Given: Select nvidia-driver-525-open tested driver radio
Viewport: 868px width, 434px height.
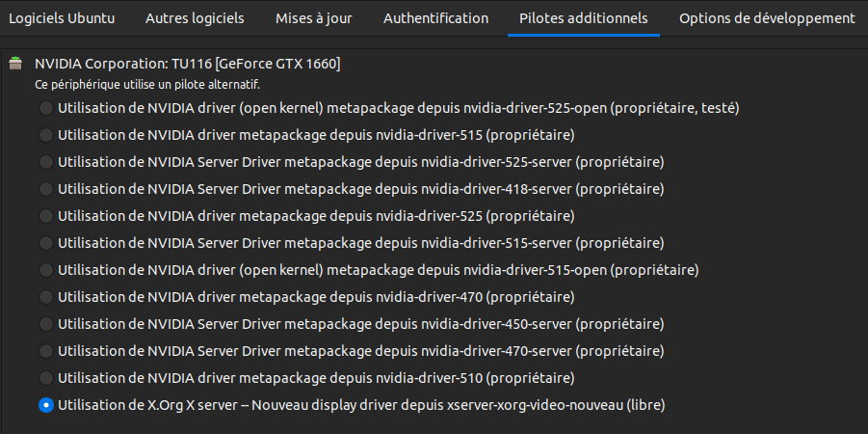Looking at the screenshot, I should point(46,109).
